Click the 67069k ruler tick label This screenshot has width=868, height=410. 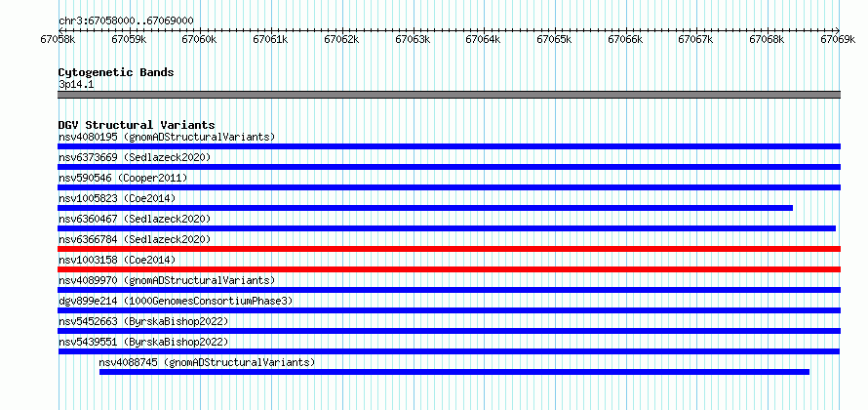click(838, 39)
